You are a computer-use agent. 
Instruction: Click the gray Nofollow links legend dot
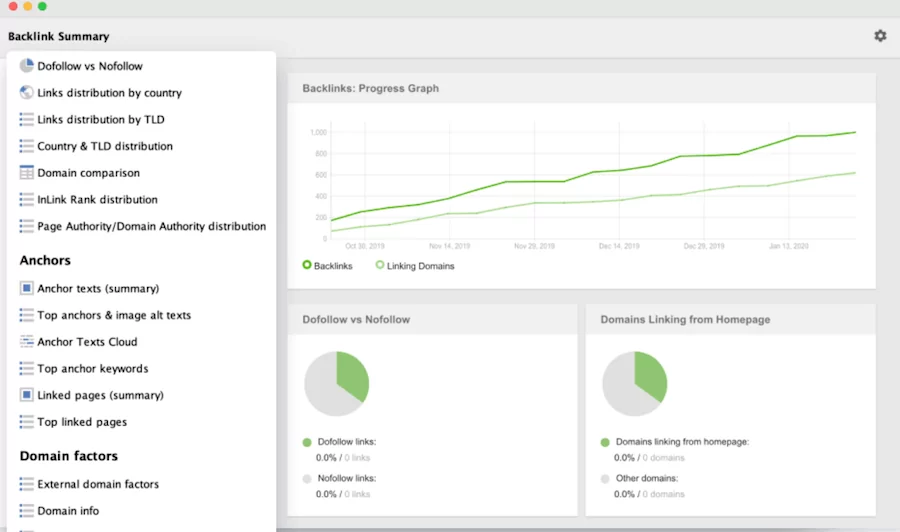click(x=307, y=479)
